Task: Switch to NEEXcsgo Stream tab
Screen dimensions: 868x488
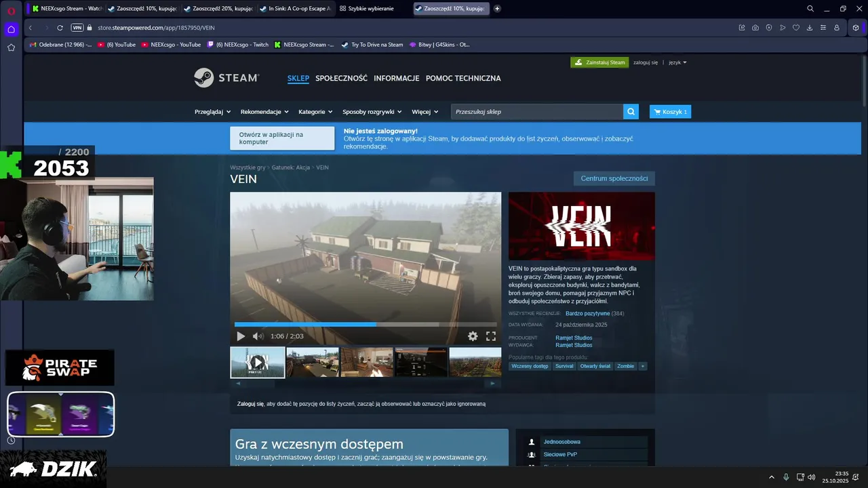Action: pyautogui.click(x=66, y=9)
